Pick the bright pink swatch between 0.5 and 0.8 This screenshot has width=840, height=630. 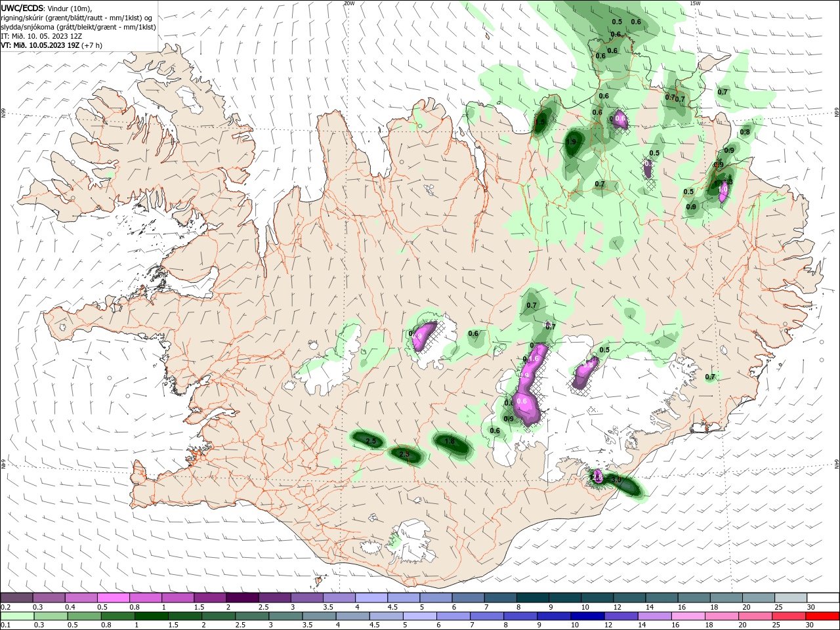pyautogui.click(x=113, y=598)
